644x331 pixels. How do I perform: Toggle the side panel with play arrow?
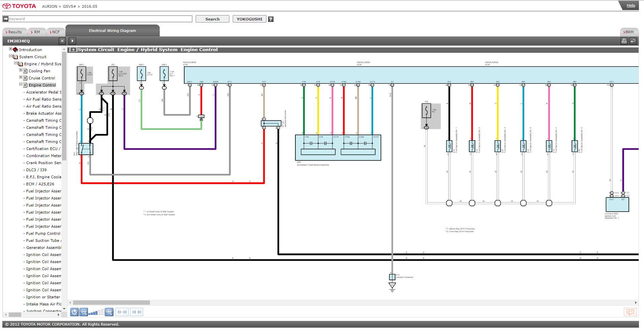tap(72, 41)
